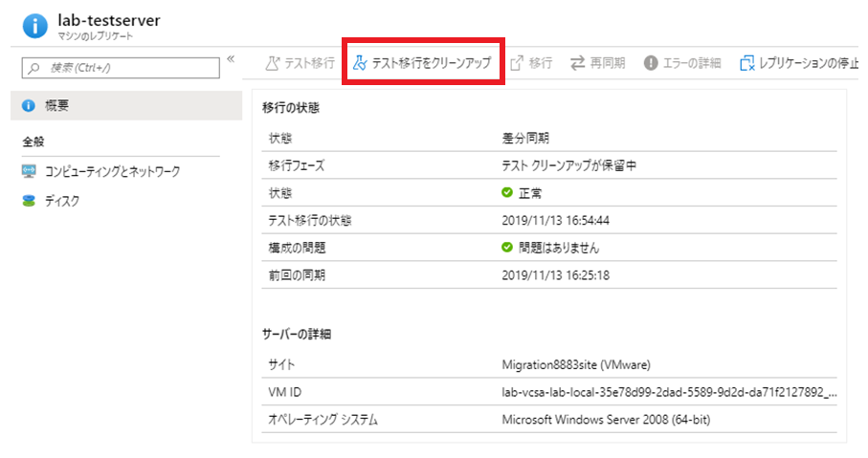The width and height of the screenshot is (868, 458).
Task: Click the テスト移行 flask icon
Action: (x=274, y=64)
